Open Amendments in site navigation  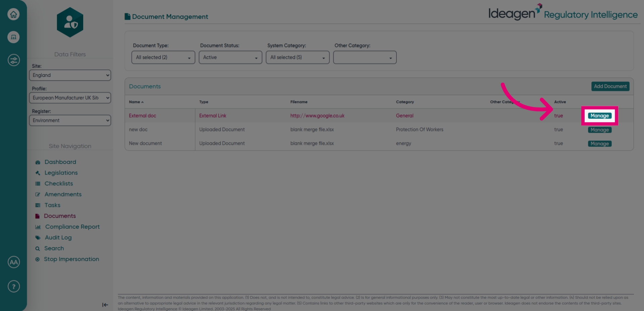[63, 194]
